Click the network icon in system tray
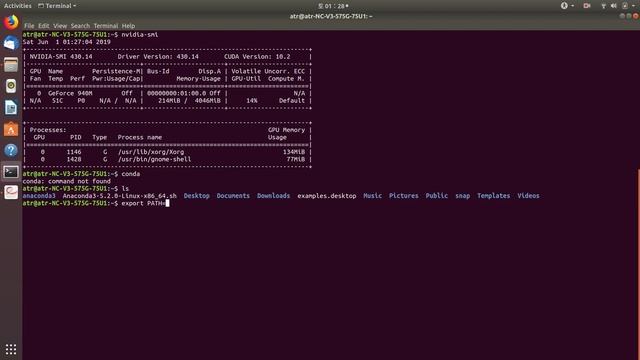Screen dimensions: 640x360 tap(603, 6)
